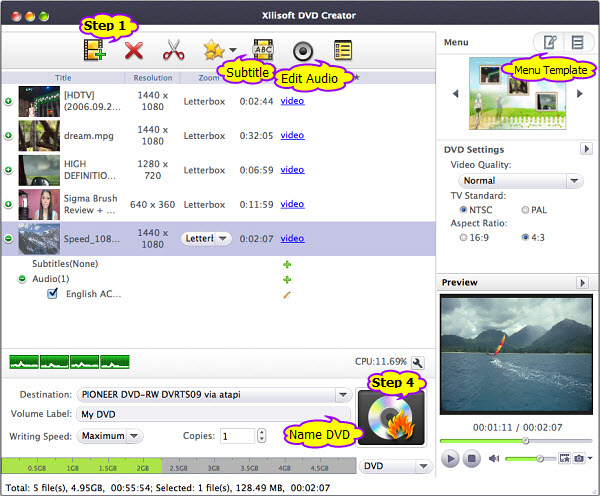Choose 16:9 aspect ratio

pyautogui.click(x=463, y=238)
